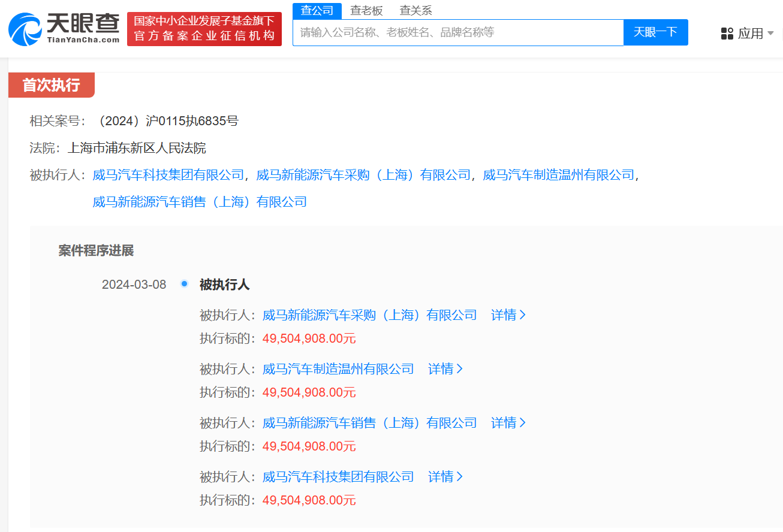The image size is (783, 532).
Task: Expand the 应用 dropdown arrow
Action: click(x=771, y=33)
